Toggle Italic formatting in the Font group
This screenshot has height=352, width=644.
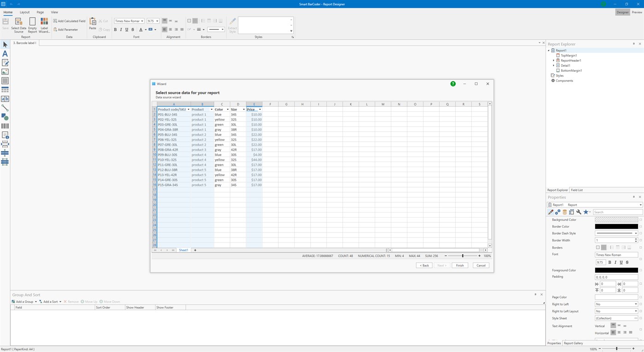tap(121, 29)
